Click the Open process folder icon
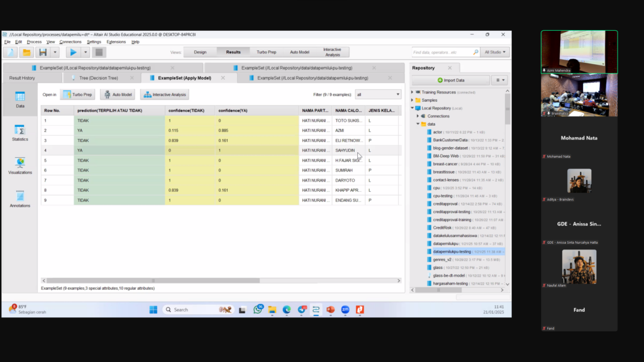The width and height of the screenshot is (644, 362). click(x=26, y=52)
